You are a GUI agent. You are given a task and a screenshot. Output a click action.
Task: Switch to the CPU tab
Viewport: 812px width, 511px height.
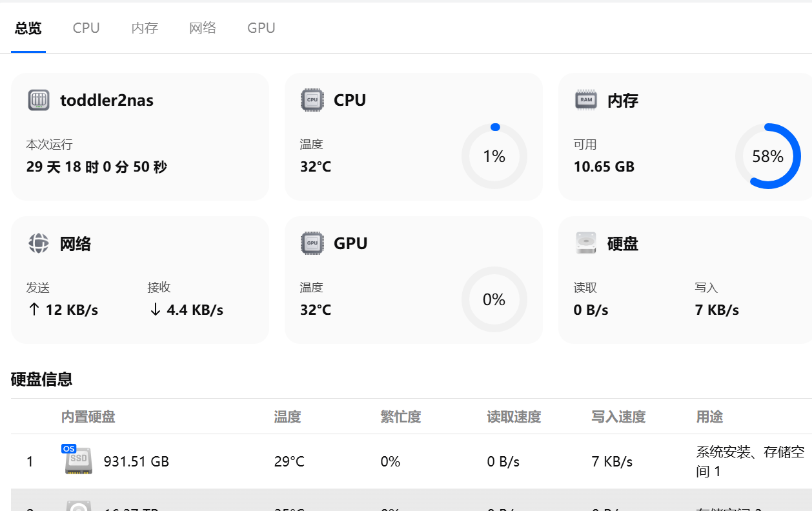point(86,28)
